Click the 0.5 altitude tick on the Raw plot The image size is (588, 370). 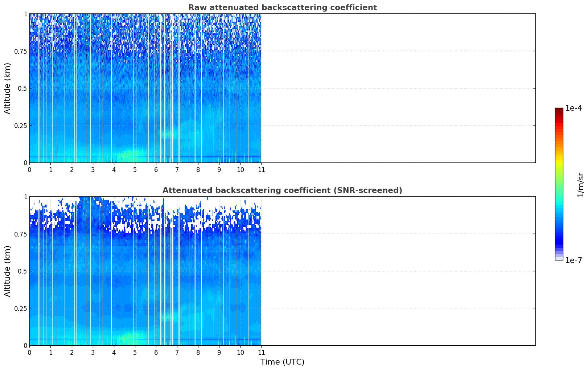[22, 88]
